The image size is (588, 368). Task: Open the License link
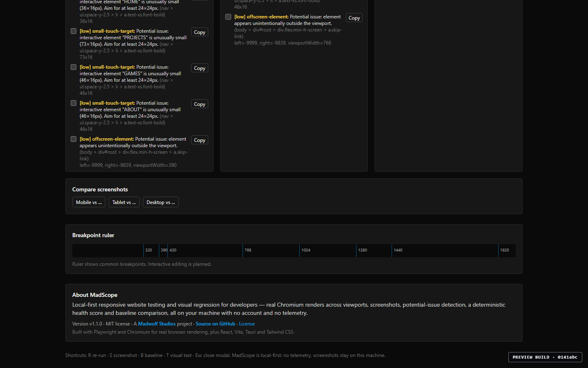tap(247, 324)
